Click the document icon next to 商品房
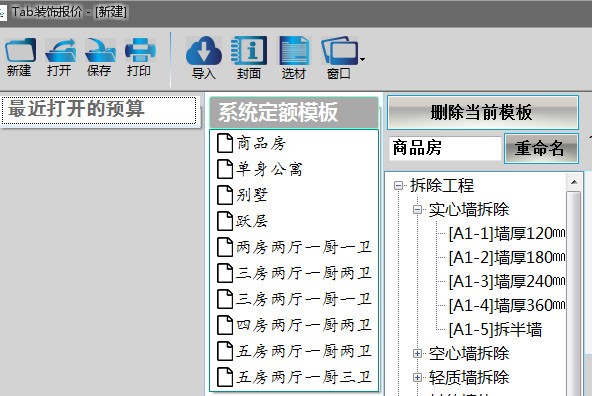 pyautogui.click(x=225, y=143)
